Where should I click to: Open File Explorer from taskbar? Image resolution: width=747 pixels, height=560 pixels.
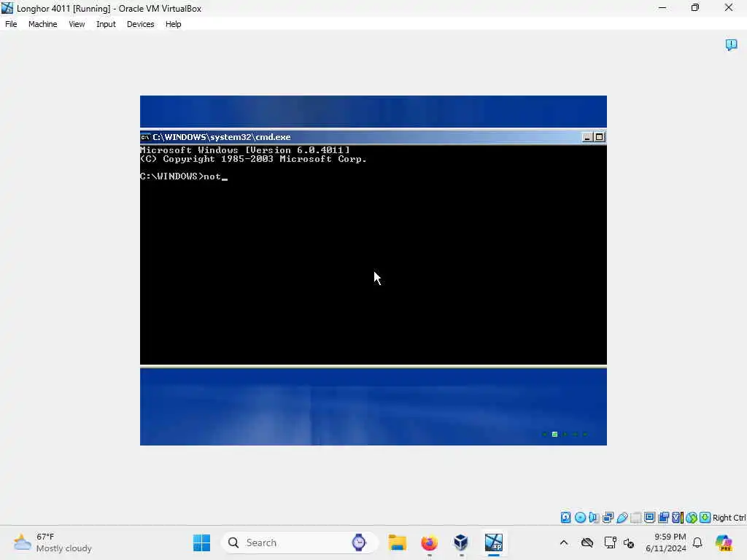(398, 542)
